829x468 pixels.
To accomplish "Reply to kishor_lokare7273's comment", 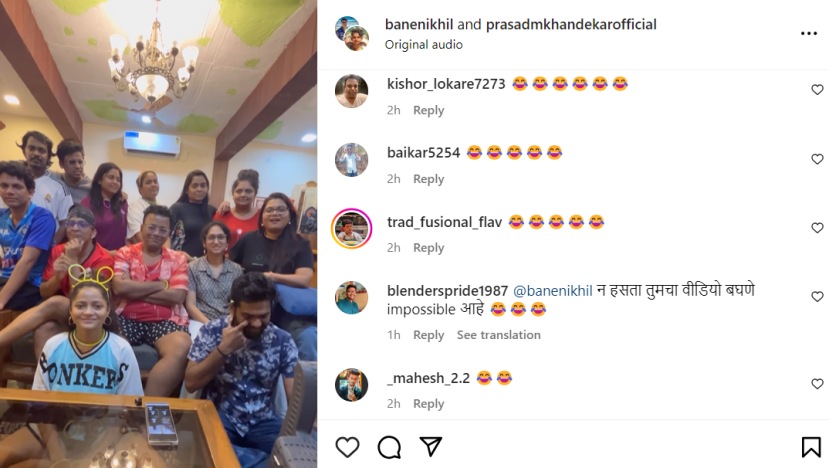I will tap(428, 111).
